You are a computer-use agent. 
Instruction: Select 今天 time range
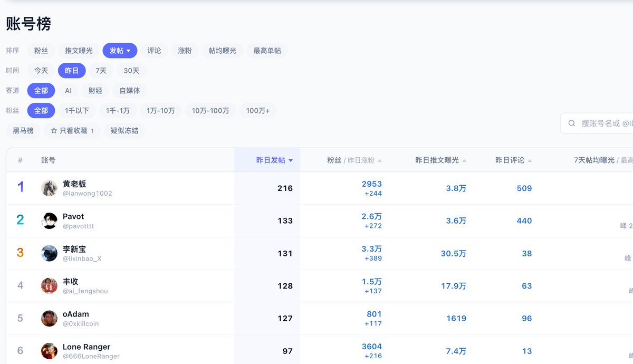[41, 71]
